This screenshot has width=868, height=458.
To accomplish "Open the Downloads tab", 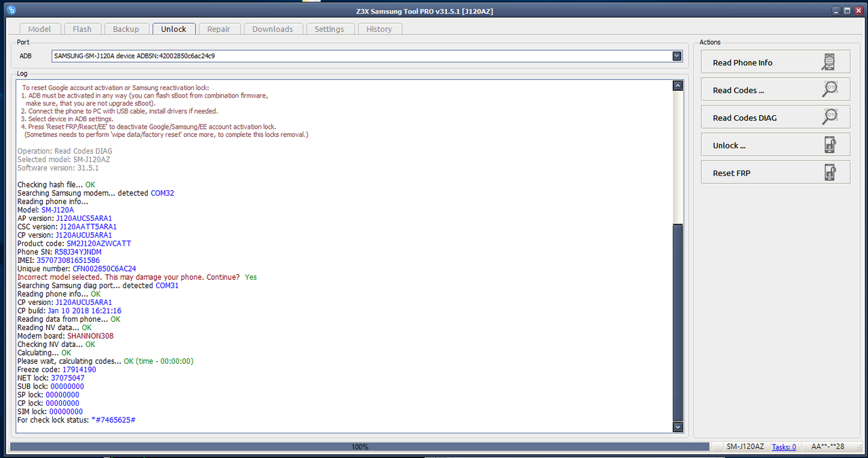I will (273, 29).
